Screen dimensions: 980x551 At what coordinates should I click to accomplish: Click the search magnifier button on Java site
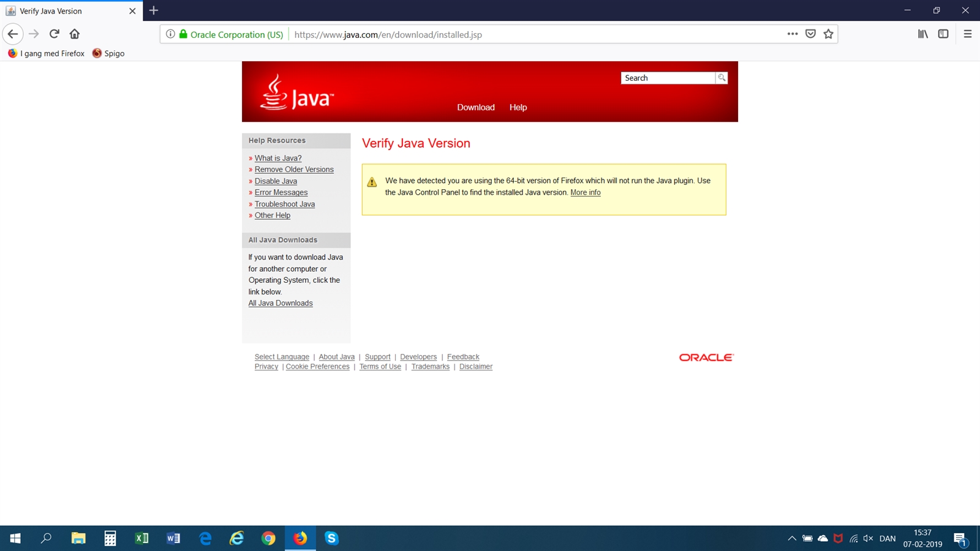click(x=722, y=78)
